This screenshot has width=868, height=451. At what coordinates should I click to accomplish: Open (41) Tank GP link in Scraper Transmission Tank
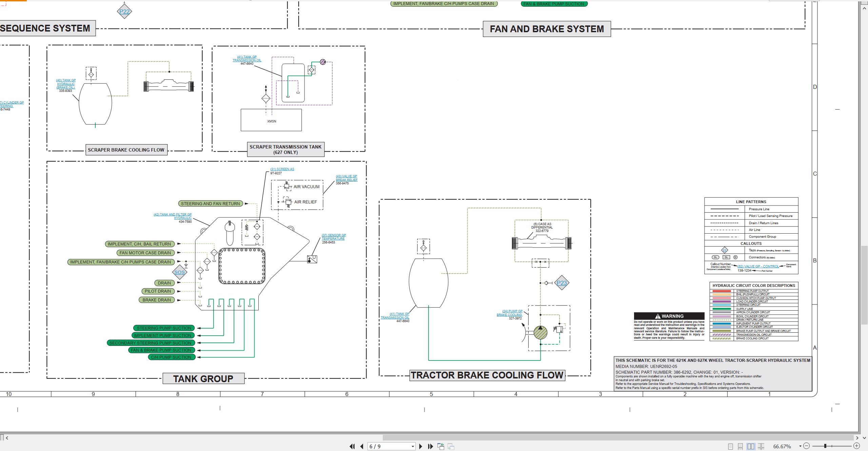(247, 59)
